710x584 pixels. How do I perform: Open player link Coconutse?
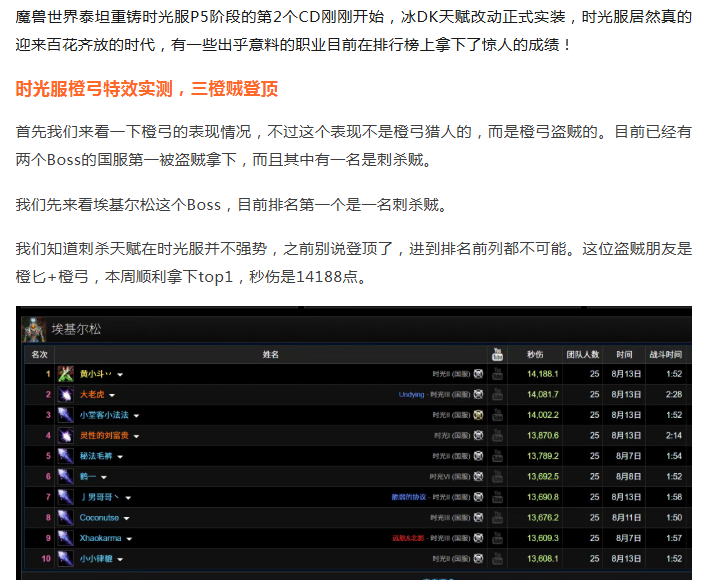click(99, 517)
